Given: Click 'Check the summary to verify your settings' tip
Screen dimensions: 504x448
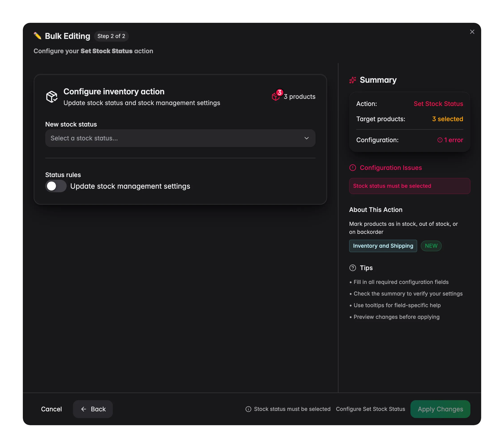Looking at the screenshot, I should (x=408, y=294).
